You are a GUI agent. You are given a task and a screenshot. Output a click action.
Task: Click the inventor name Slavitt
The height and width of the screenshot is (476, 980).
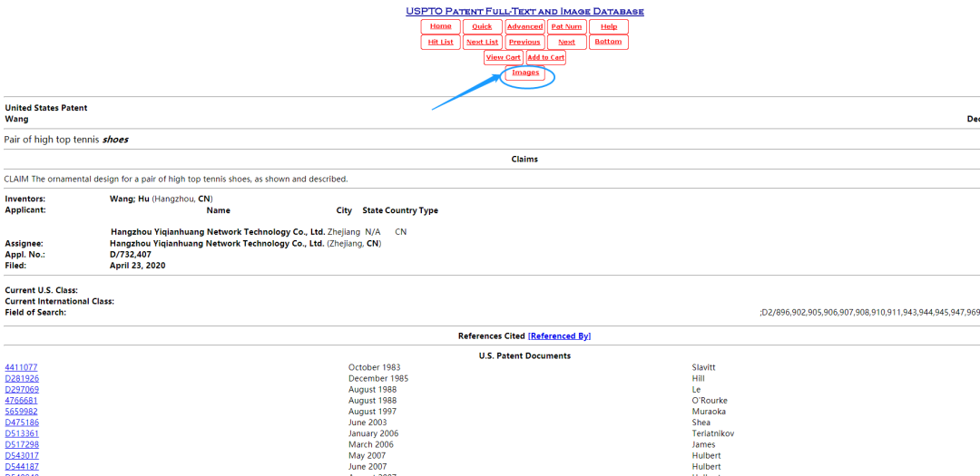click(704, 367)
